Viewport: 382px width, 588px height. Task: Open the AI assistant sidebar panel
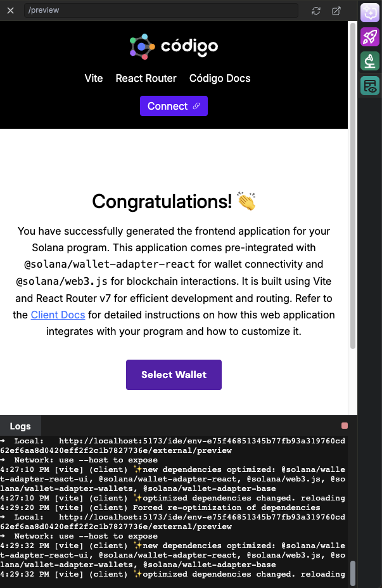tap(369, 13)
